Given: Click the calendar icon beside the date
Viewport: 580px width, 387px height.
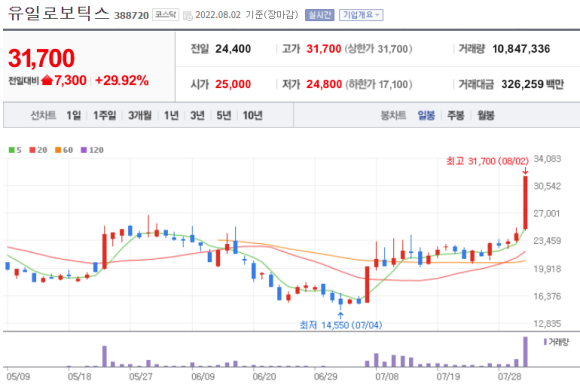Looking at the screenshot, I should (188, 16).
